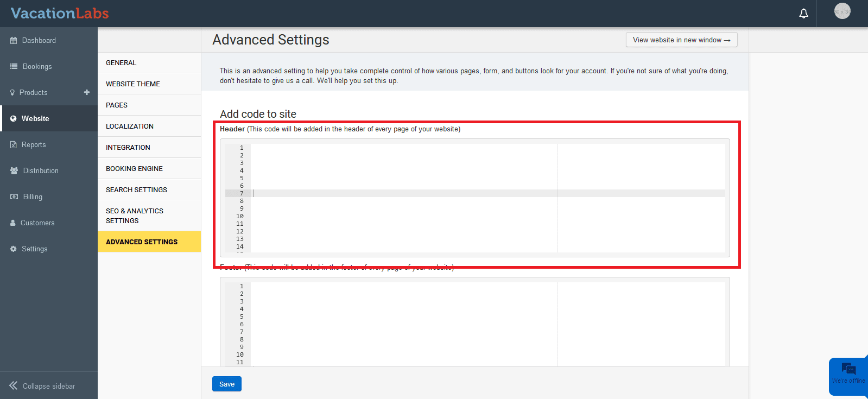Image resolution: width=868 pixels, height=399 pixels.
Task: Click View website in new window
Action: (x=681, y=40)
